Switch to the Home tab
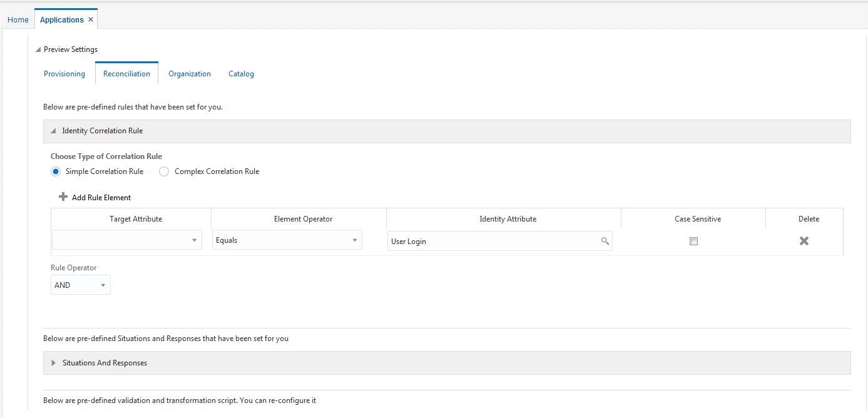Screen dimensions: 868x418 point(18,19)
